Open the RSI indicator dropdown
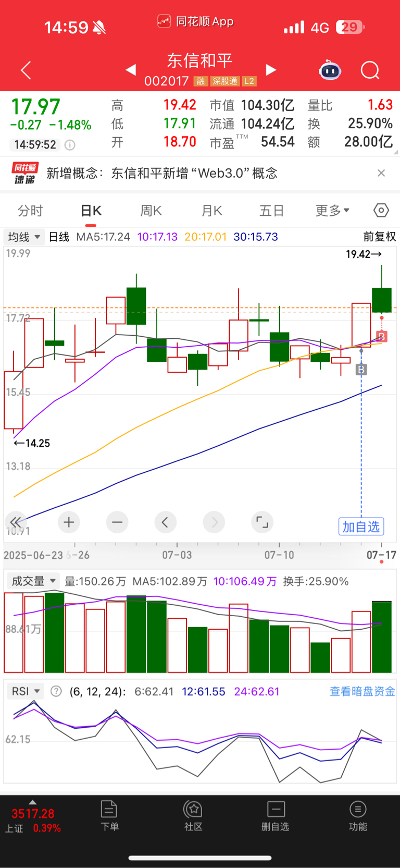 click(25, 691)
